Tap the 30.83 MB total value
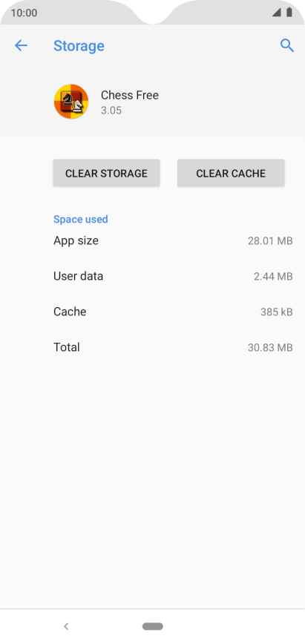This screenshot has width=305, height=644. coord(270,348)
